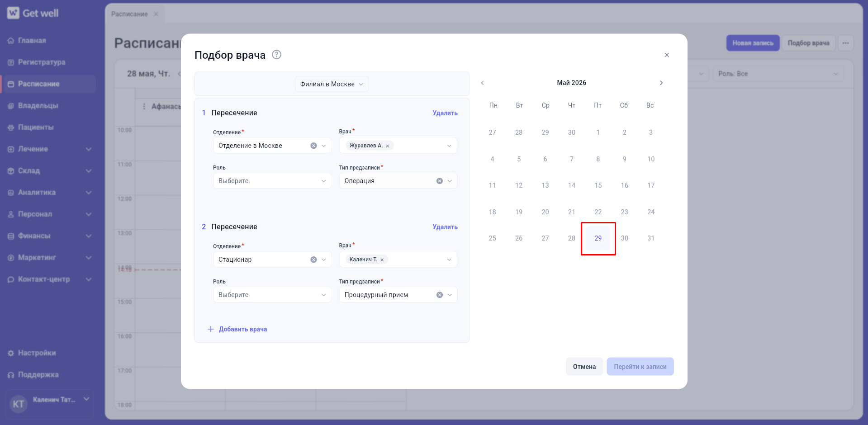Go to previous month in calendar
The image size is (868, 425).
(482, 83)
